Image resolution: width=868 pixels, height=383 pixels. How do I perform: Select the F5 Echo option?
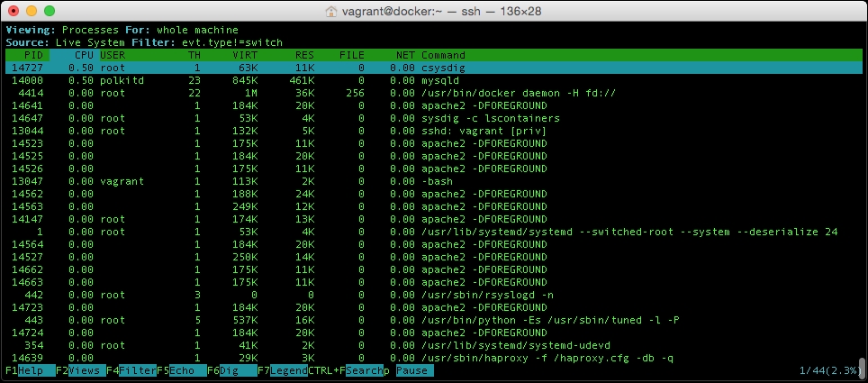(182, 370)
